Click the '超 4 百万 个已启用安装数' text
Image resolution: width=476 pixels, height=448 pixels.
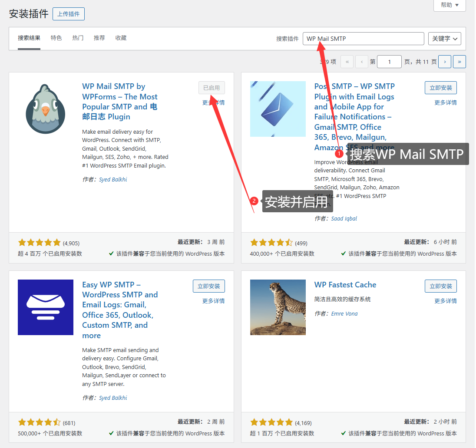click(50, 254)
